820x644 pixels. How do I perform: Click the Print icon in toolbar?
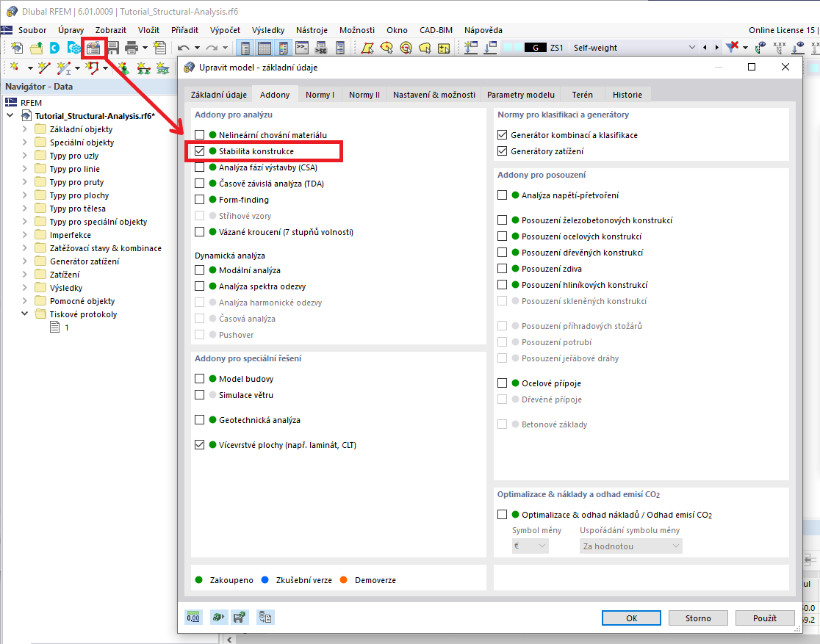132,48
